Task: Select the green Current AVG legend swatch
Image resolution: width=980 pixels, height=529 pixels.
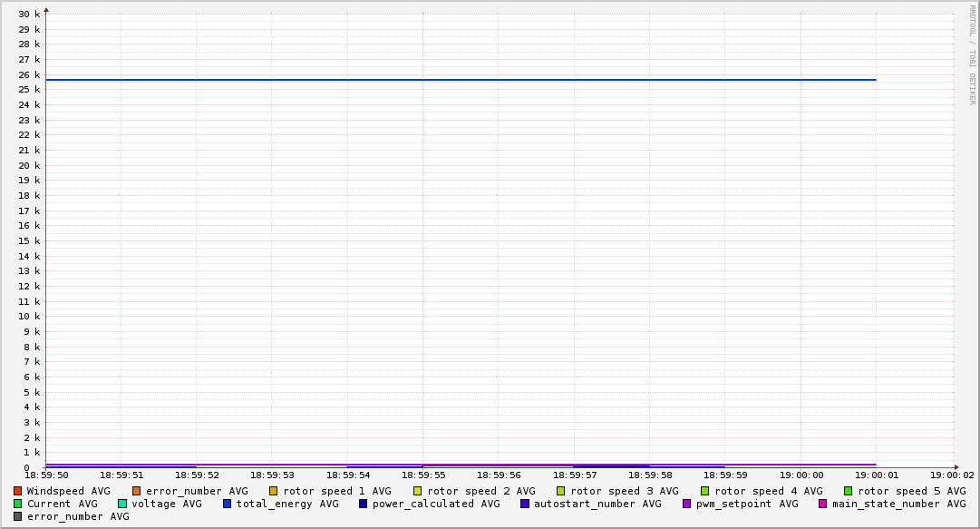Action: click(18, 504)
